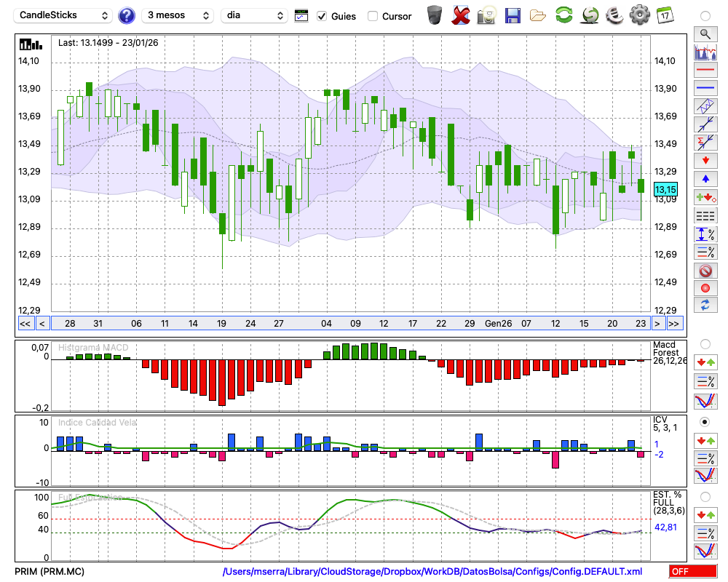
Task: Click the << jump-back button on timeline
Action: click(x=25, y=324)
